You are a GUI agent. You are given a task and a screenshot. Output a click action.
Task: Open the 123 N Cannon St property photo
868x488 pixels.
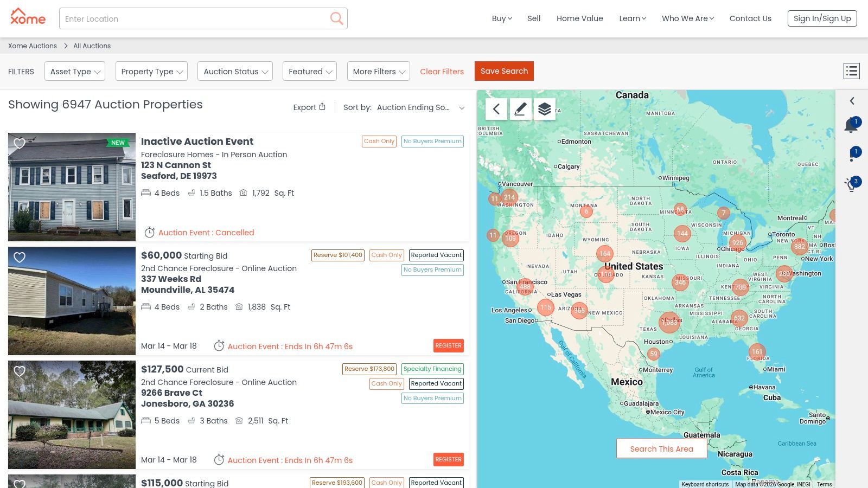click(x=72, y=187)
